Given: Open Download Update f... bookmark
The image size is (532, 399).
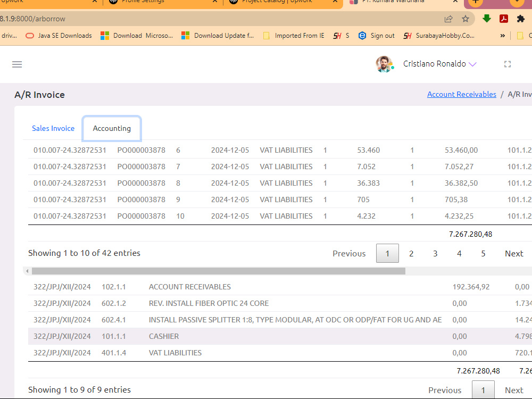Looking at the screenshot, I should (218, 36).
